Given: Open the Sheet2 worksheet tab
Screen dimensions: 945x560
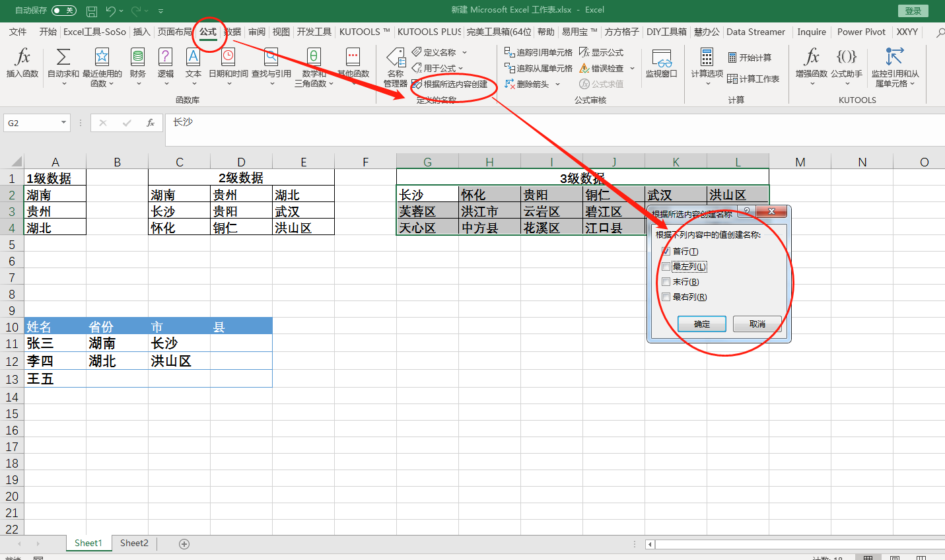Looking at the screenshot, I should (x=134, y=543).
